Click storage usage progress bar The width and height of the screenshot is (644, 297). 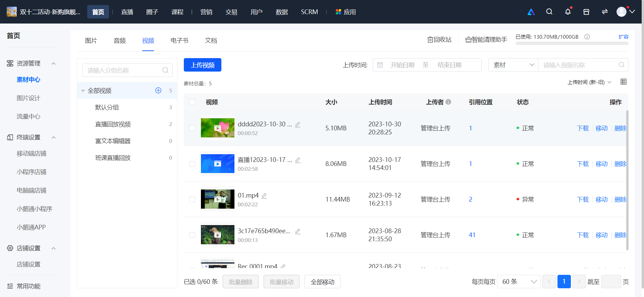point(572,43)
